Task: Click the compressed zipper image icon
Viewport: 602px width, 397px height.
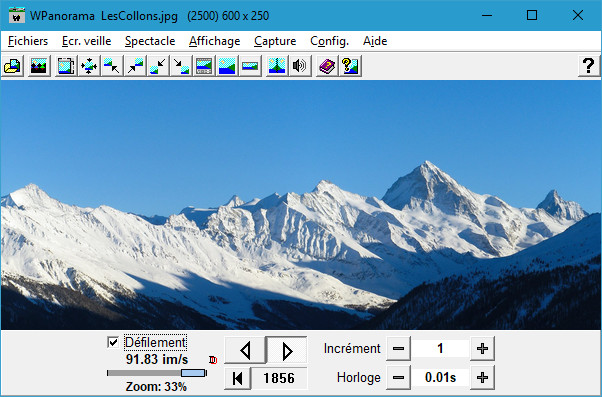Action: 277,66
